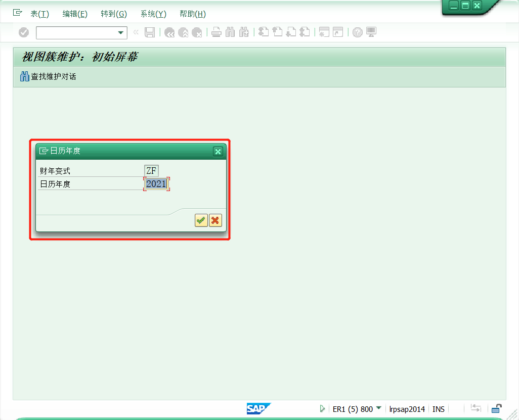Click the Enter checkmark icon beside the command field
The width and height of the screenshot is (519, 420).
pyautogui.click(x=23, y=32)
